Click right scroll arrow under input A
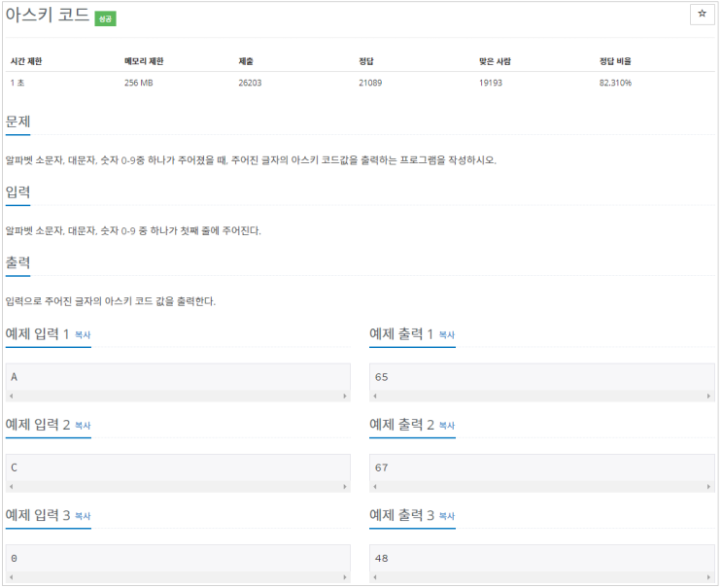722x588 pixels. click(344, 396)
